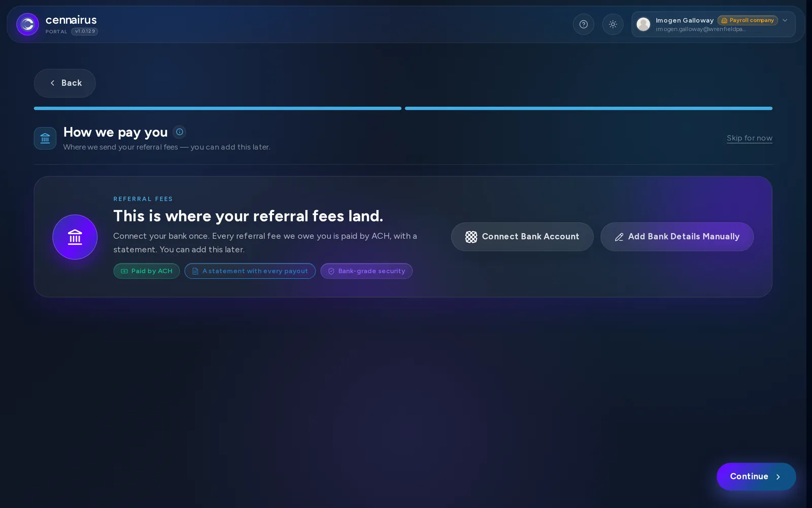The height and width of the screenshot is (508, 812).
Task: Open info icon beside How we pay you
Action: tap(180, 132)
